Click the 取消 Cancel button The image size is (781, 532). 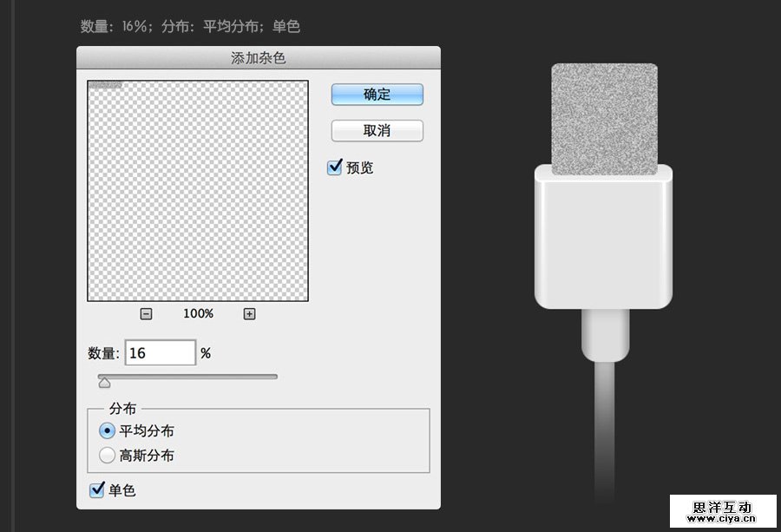coord(377,130)
